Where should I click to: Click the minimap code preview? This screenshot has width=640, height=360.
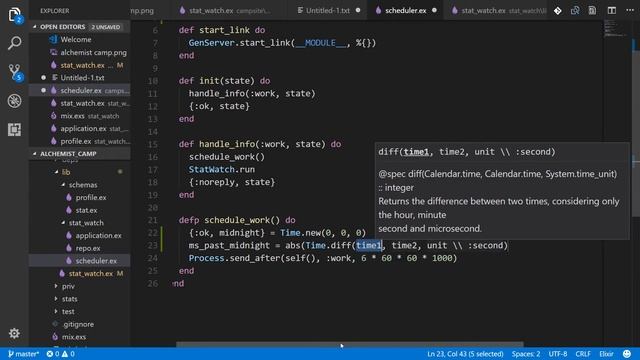pyautogui.click(x=615, y=29)
